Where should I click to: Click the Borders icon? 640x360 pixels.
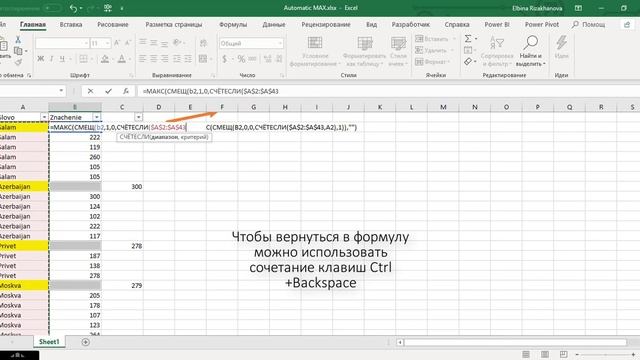83,59
